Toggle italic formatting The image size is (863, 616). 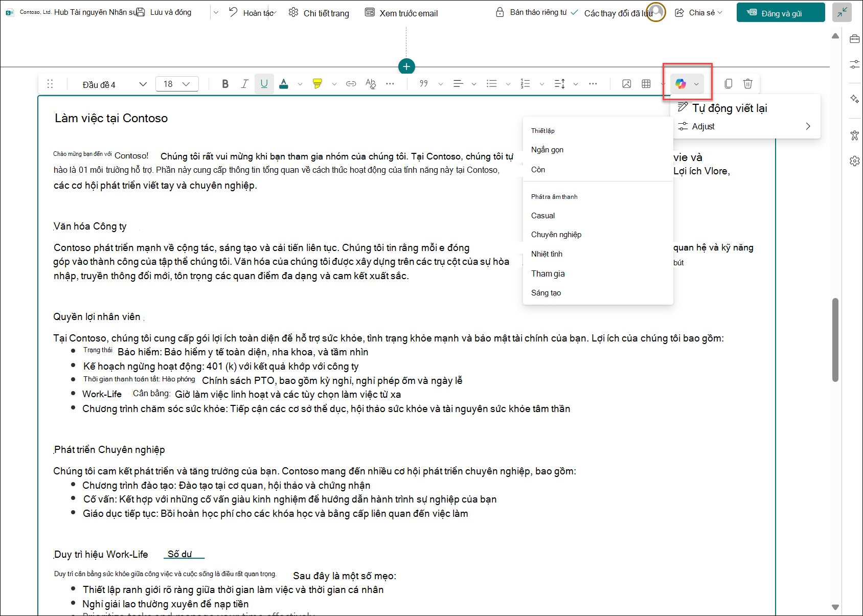244,84
